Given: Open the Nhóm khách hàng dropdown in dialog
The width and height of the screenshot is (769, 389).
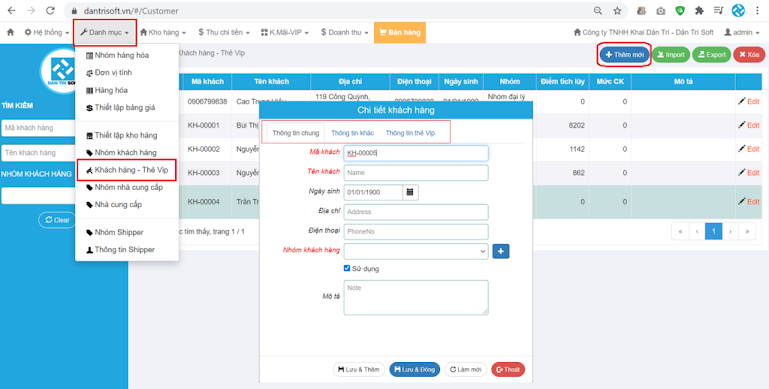Looking at the screenshot, I should [416, 251].
